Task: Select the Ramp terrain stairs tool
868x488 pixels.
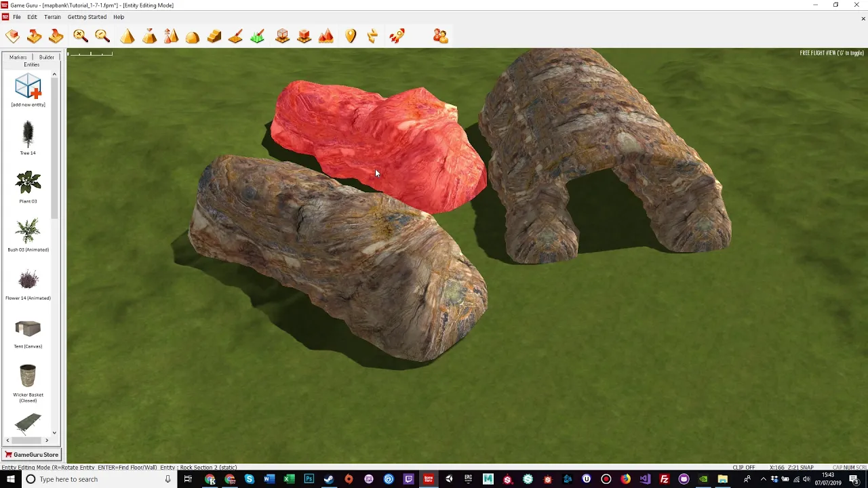Action: click(214, 36)
